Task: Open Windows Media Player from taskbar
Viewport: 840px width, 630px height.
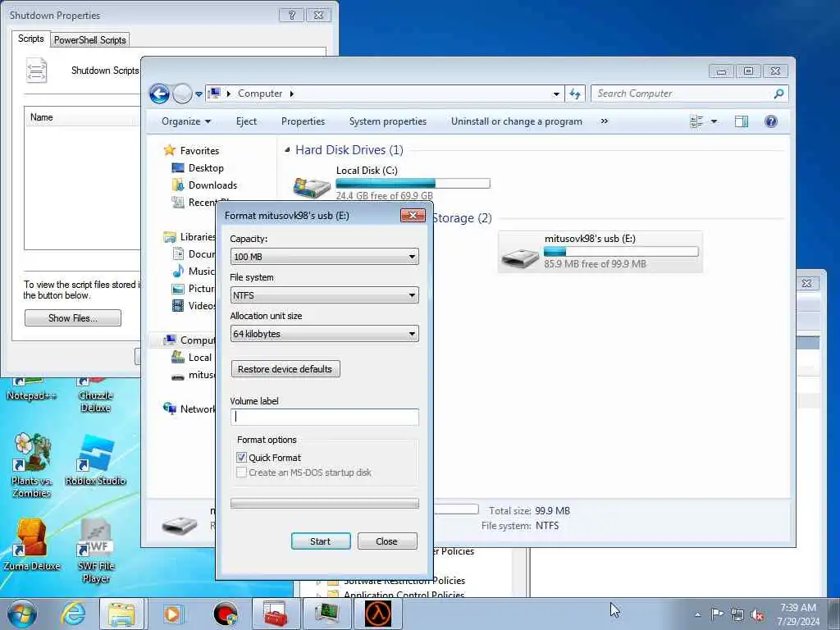Action: pyautogui.click(x=172, y=614)
